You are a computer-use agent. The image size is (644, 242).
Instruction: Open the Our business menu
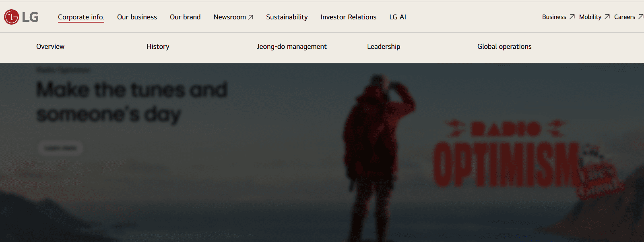tap(137, 17)
